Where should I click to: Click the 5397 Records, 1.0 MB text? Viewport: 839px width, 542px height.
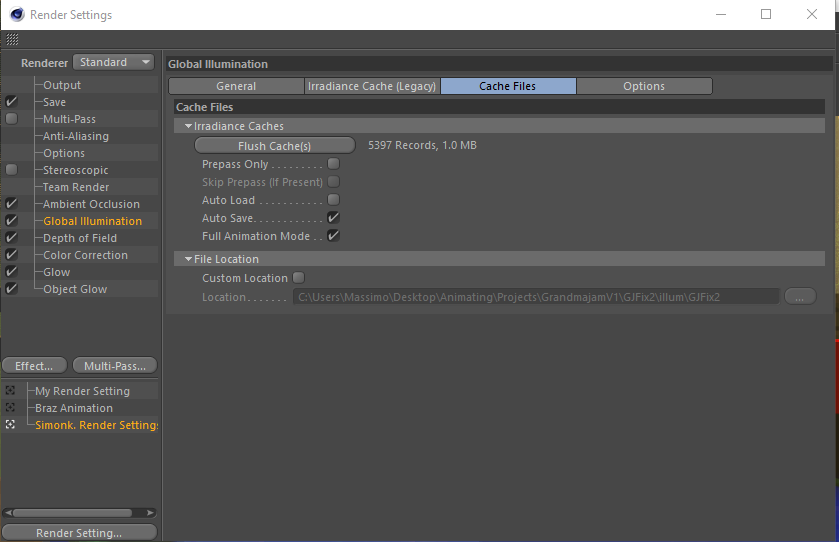point(422,145)
